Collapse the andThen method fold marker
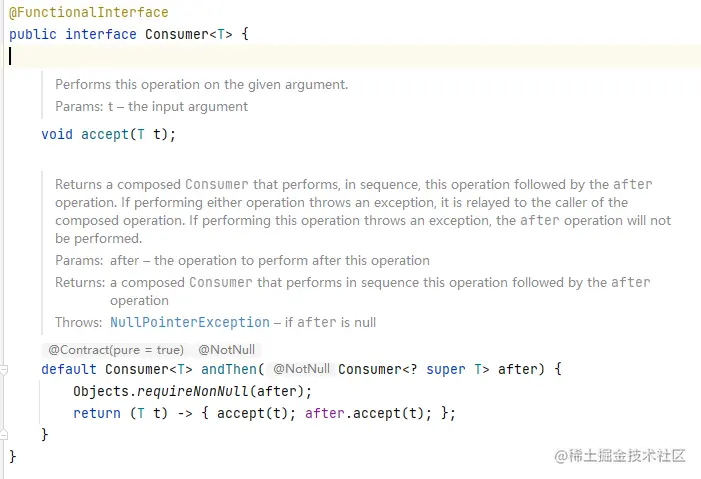701x479 pixels. click(x=3, y=370)
